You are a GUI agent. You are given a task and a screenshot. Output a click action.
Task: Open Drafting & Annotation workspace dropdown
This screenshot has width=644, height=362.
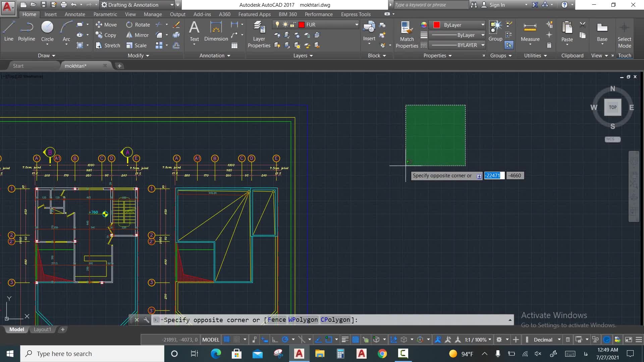click(x=172, y=5)
